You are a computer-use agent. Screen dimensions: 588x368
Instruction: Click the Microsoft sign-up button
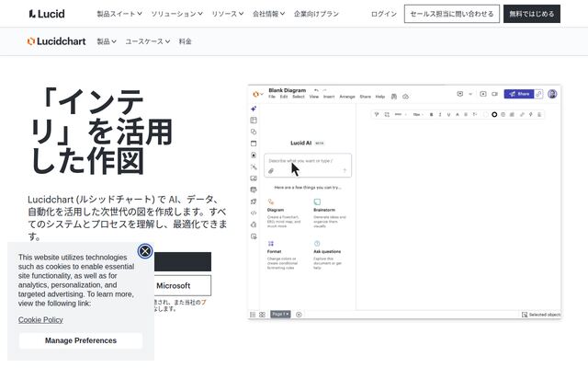(x=182, y=285)
